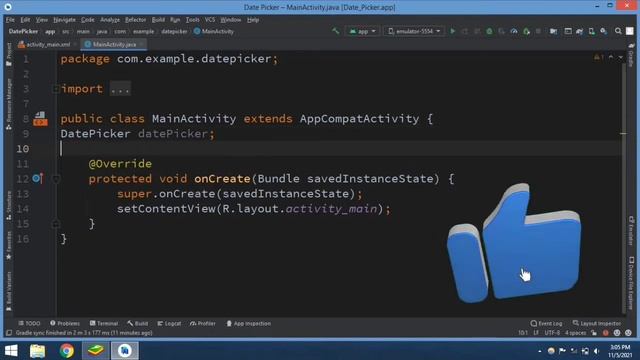Open the Event Log panel

coord(546,323)
